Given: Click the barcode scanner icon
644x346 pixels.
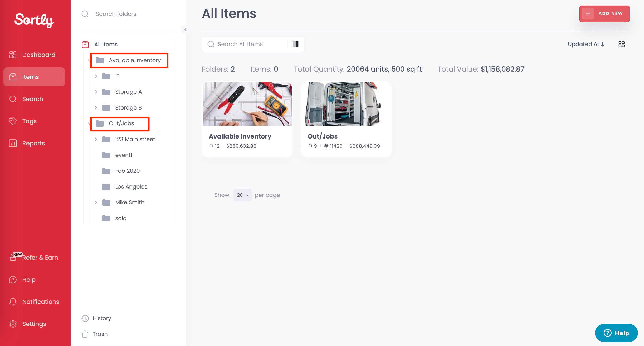Looking at the screenshot, I should 296,44.
